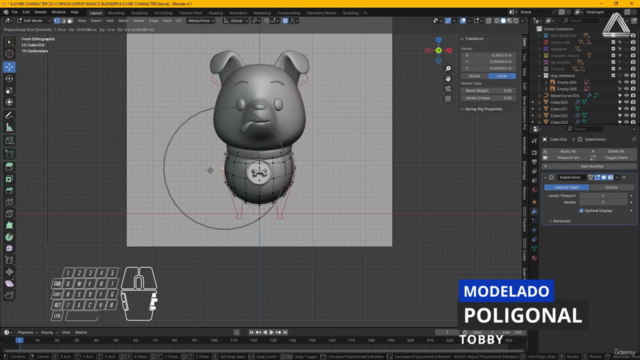Click the Apply All button
Image resolution: width=640 pixels, height=360 pixels.
pos(568,151)
